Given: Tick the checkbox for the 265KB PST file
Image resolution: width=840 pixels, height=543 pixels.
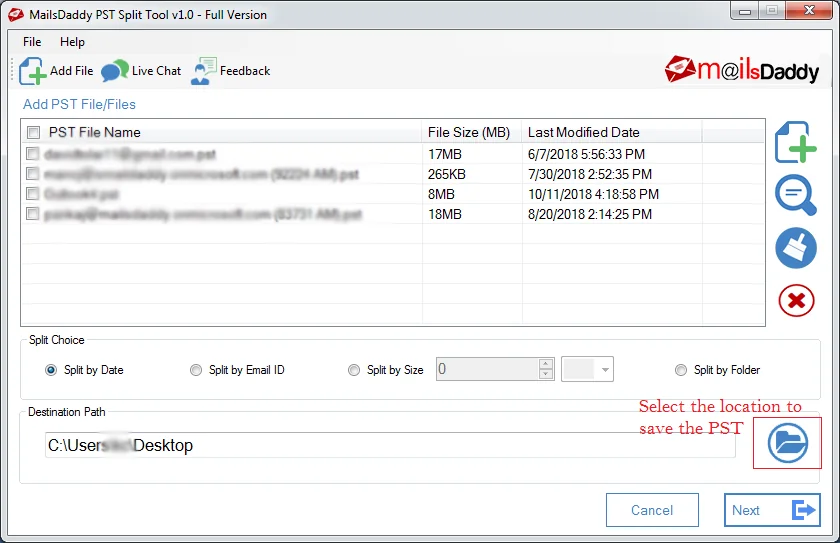Looking at the screenshot, I should tap(33, 174).
